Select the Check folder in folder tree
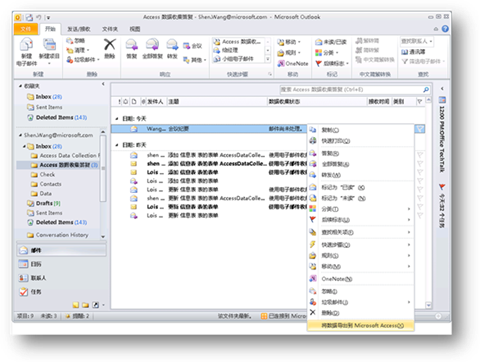 [x=43, y=174]
